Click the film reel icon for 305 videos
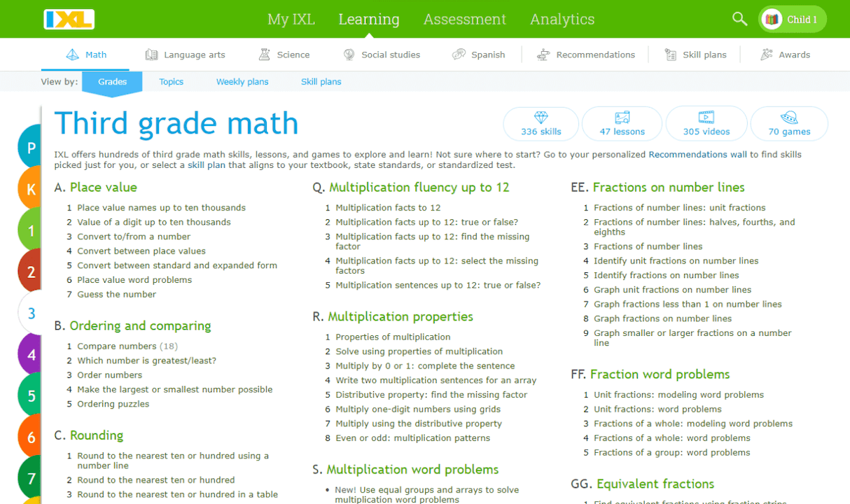The width and height of the screenshot is (850, 504). pos(706,118)
